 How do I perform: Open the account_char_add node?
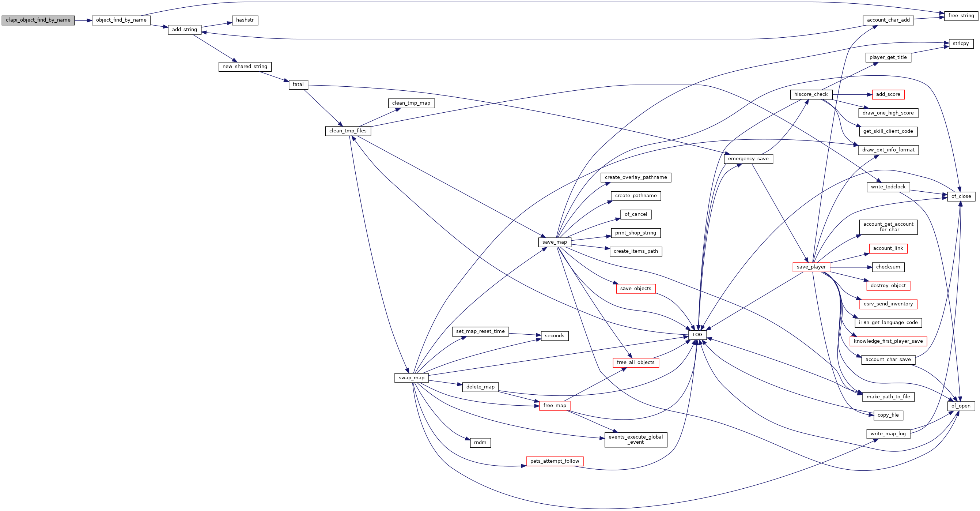(x=888, y=20)
